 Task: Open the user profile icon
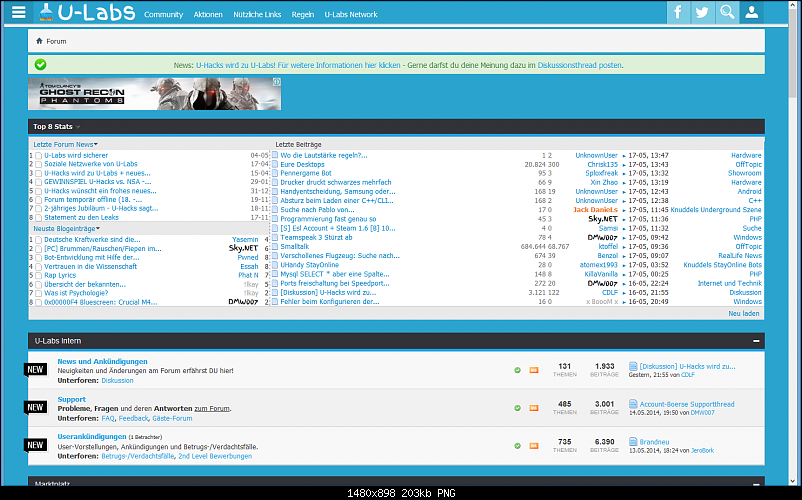pos(753,13)
